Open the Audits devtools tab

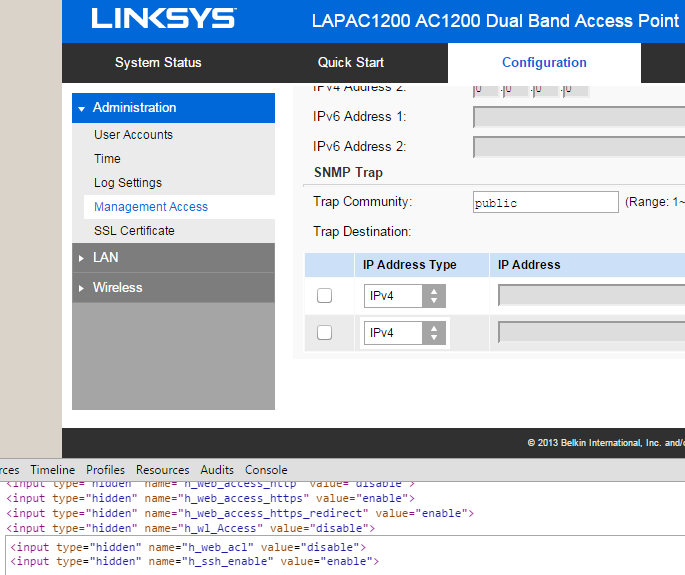tap(217, 470)
